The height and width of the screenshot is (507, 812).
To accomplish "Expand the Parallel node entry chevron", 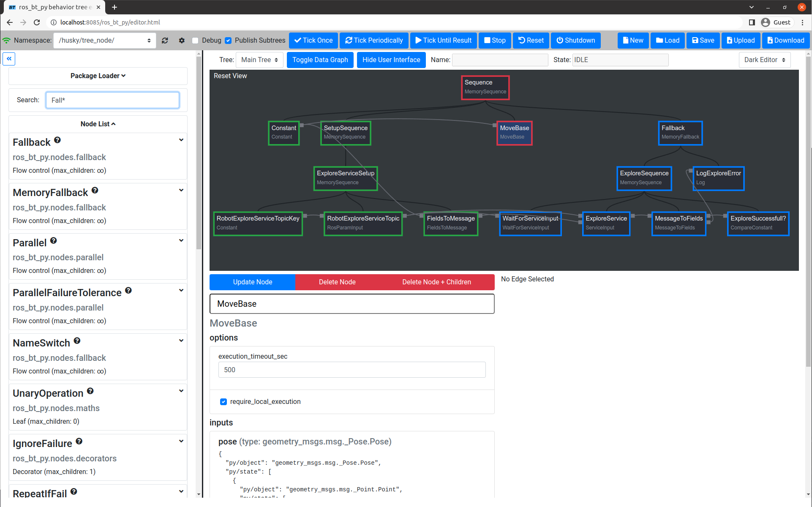I will pos(181,240).
